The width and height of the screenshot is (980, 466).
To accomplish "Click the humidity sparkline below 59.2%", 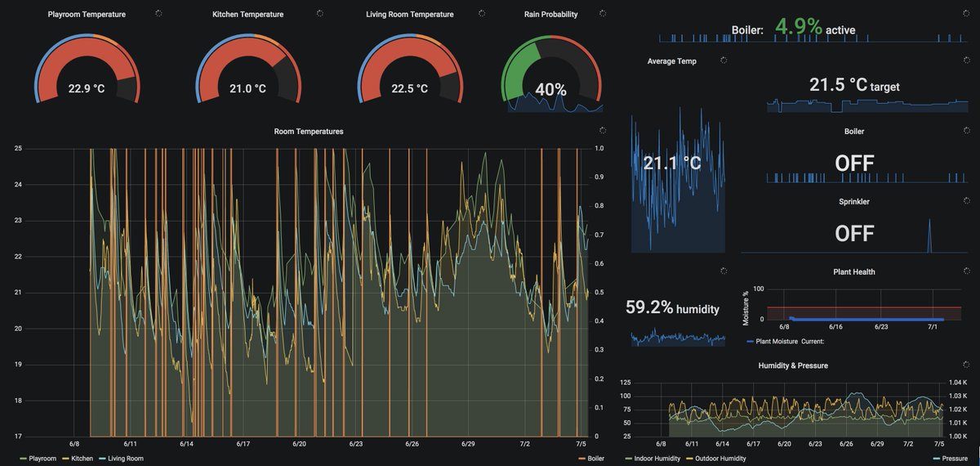I will click(677, 338).
